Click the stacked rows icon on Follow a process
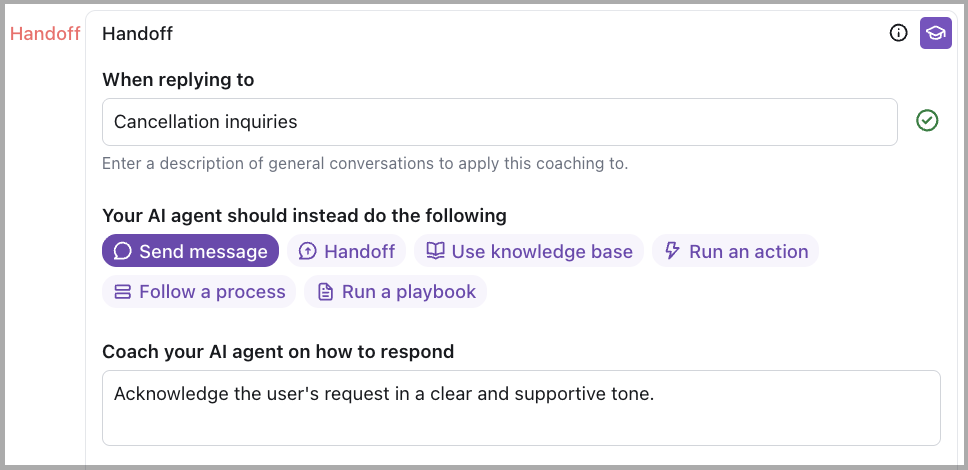 point(123,292)
